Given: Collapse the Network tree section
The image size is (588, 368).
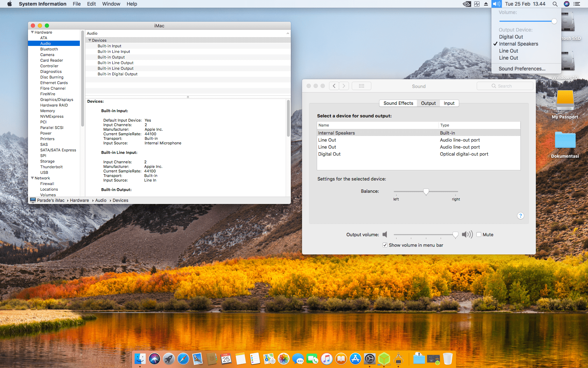Looking at the screenshot, I should click(x=33, y=178).
